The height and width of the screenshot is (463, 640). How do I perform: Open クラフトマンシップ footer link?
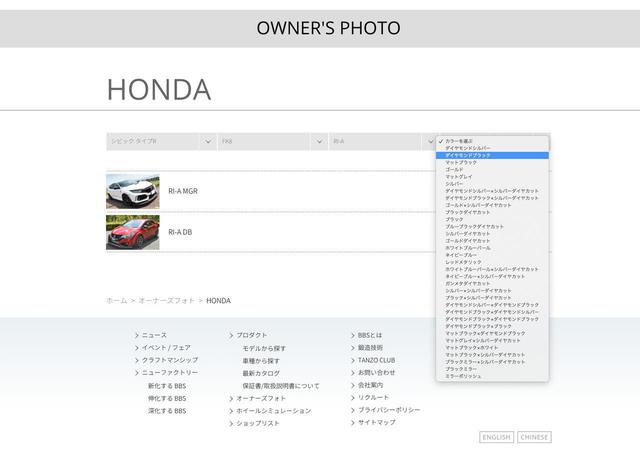click(x=170, y=360)
